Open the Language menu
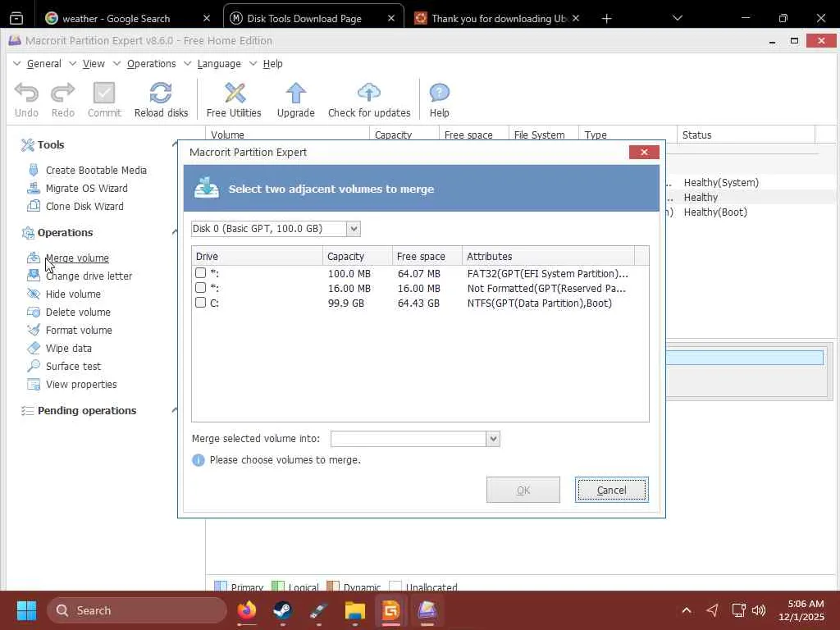Viewport: 840px width, 630px height. coord(218,64)
